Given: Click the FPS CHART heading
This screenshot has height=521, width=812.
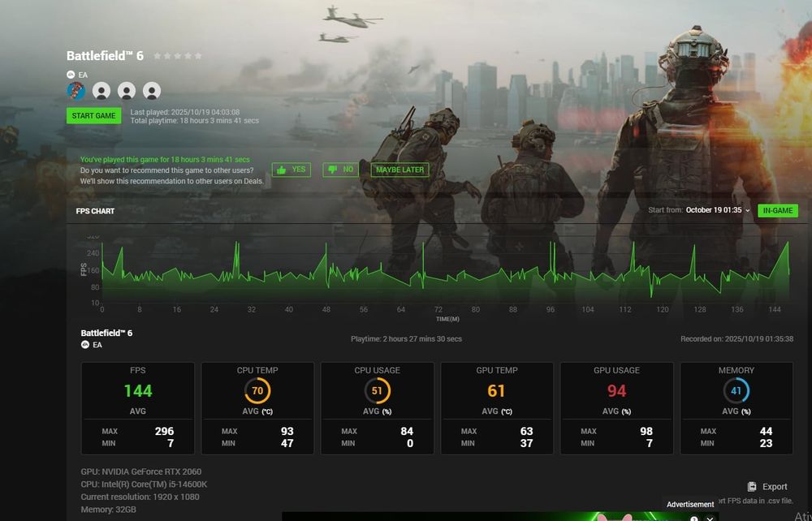Looking at the screenshot, I should 95,211.
